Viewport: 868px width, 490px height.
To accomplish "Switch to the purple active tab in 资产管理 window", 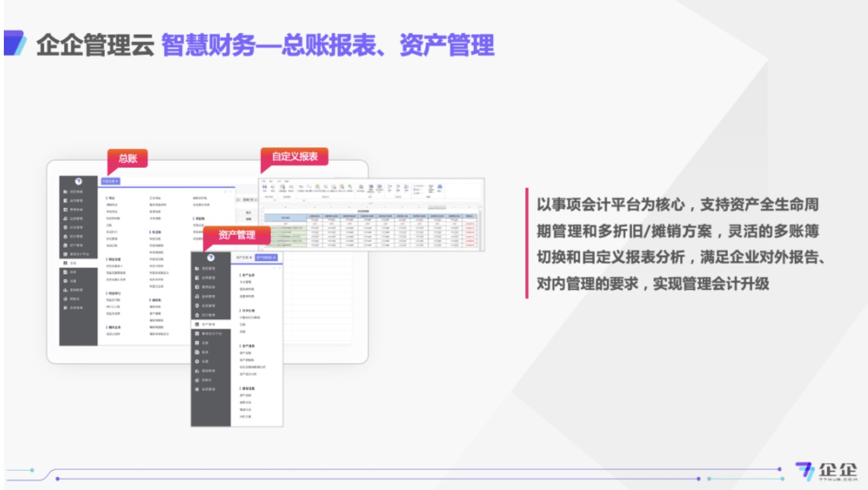I will pyautogui.click(x=266, y=257).
